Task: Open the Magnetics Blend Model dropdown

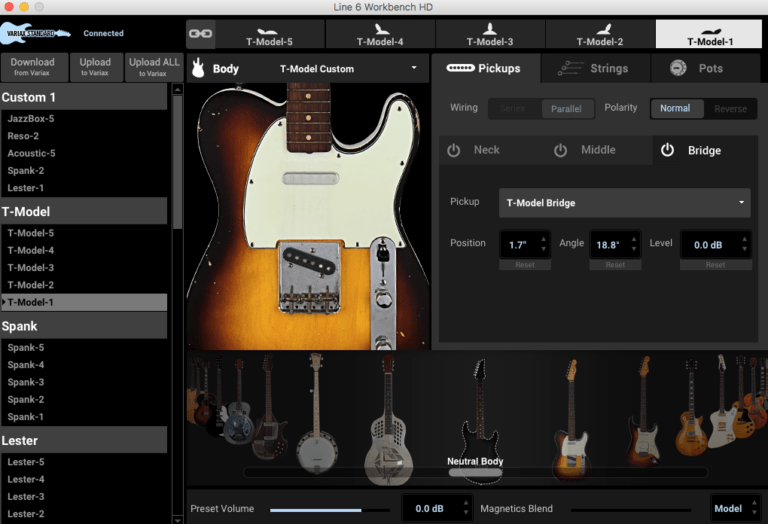Action: click(x=734, y=508)
